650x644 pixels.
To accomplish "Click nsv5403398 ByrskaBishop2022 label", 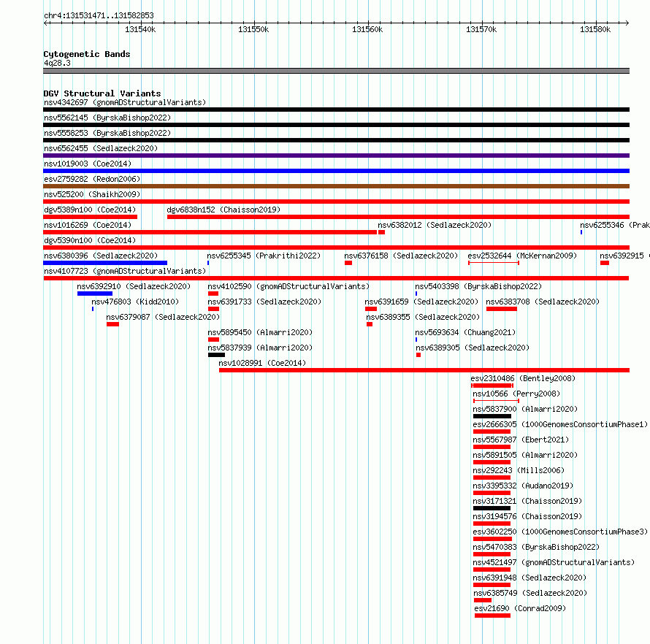I will pos(478,286).
